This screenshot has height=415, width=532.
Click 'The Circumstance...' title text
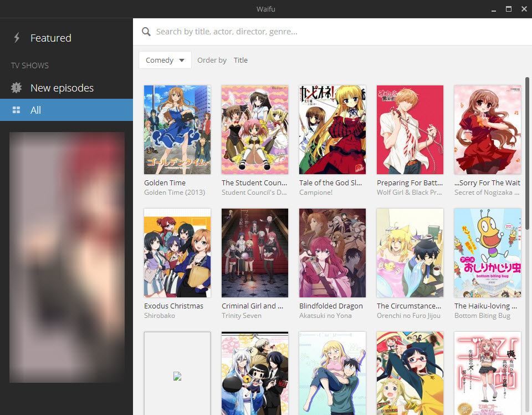click(x=409, y=306)
